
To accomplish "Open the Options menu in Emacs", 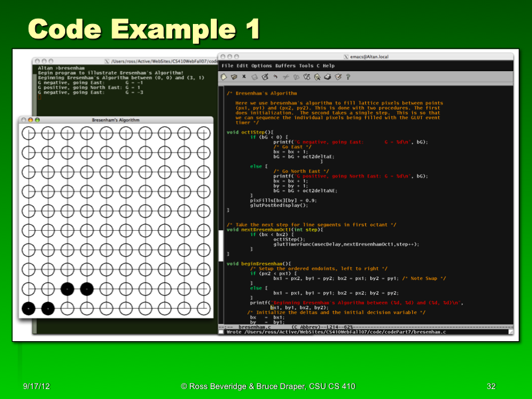I will coord(261,66).
